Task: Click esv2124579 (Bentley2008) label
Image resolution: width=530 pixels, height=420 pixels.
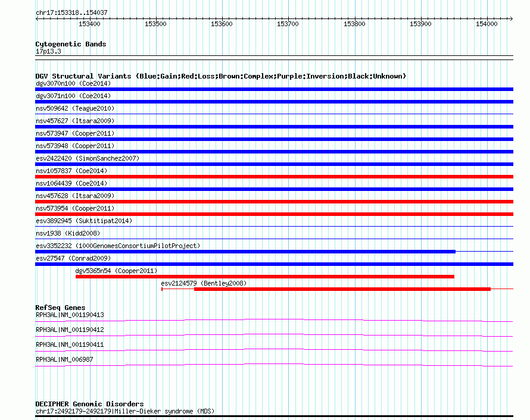Action: [204, 283]
